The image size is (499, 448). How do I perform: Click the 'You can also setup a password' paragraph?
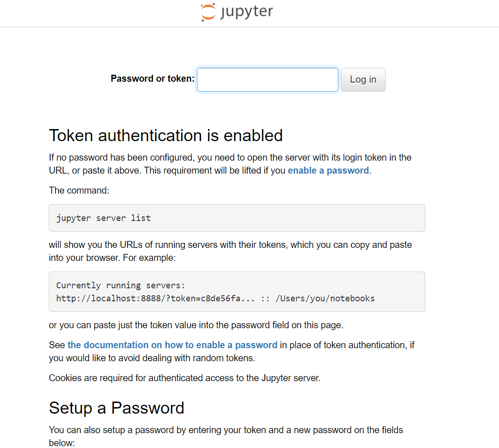point(226,436)
